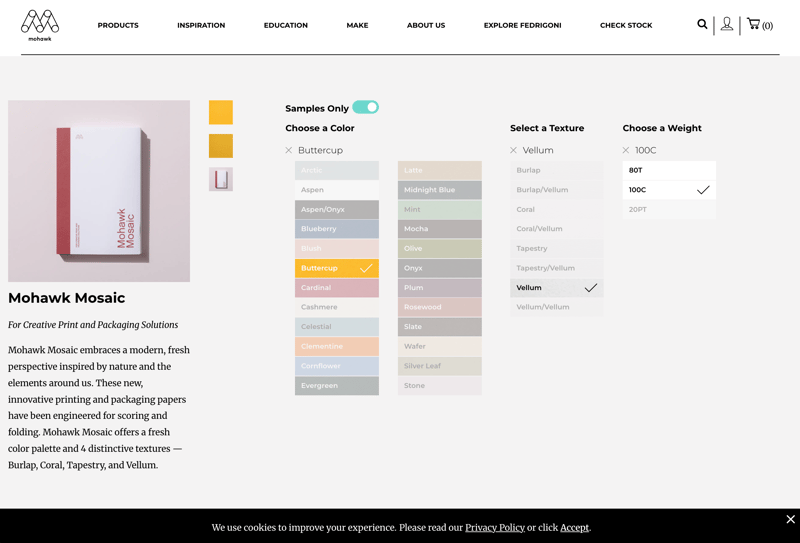The height and width of the screenshot is (543, 800).
Task: Select the darker gold swatch thumbnail
Action: point(221,146)
